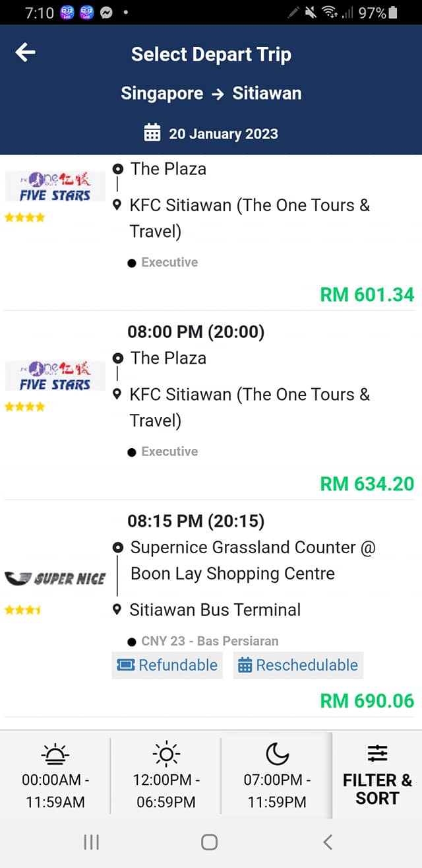Tap the back arrow in header
This screenshot has width=422, height=868.
(x=26, y=53)
